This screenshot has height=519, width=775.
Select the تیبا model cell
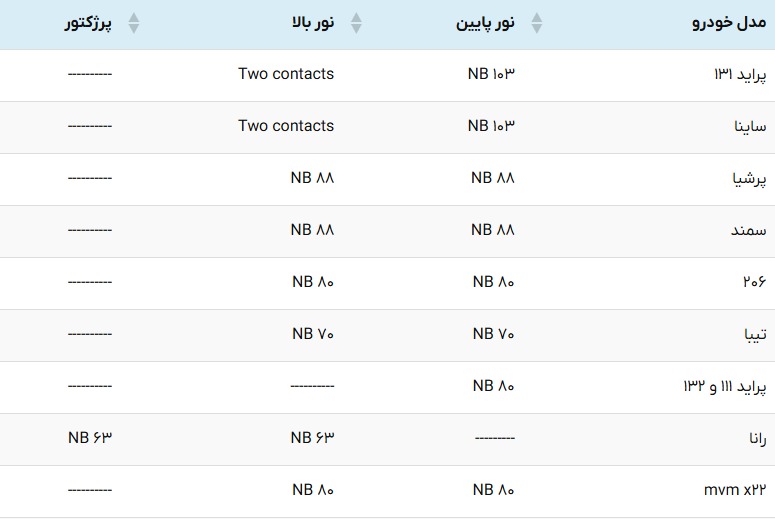pos(755,334)
